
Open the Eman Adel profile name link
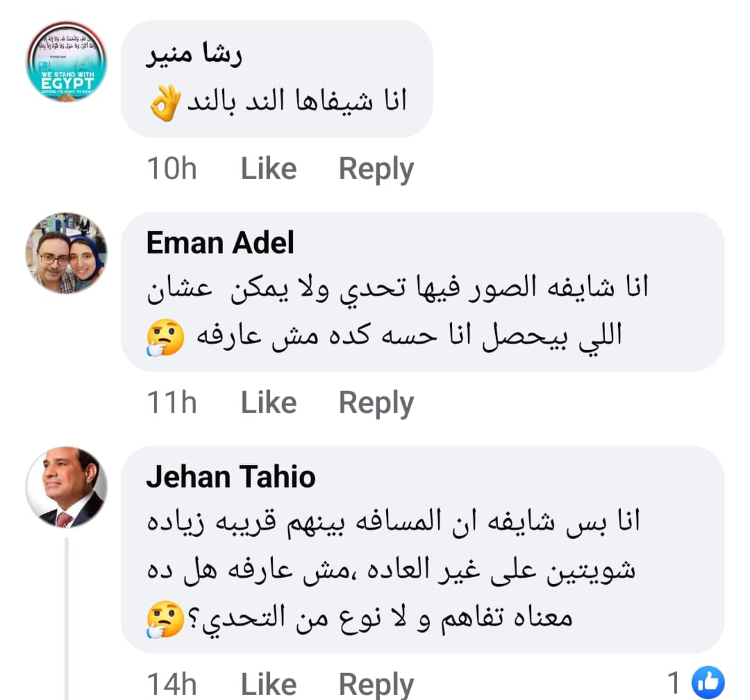220,243
